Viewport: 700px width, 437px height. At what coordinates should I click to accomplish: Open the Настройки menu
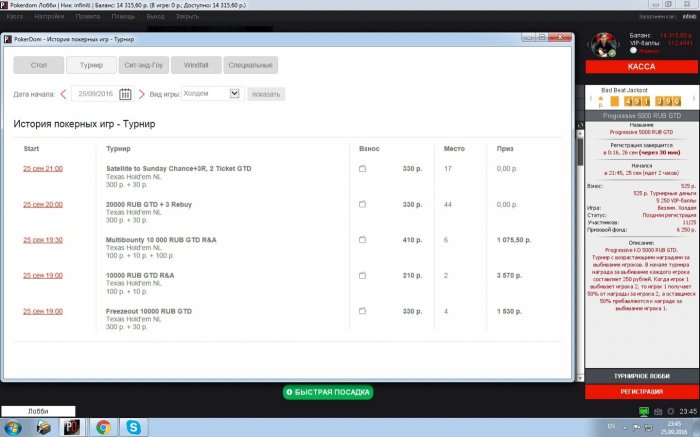tap(49, 17)
